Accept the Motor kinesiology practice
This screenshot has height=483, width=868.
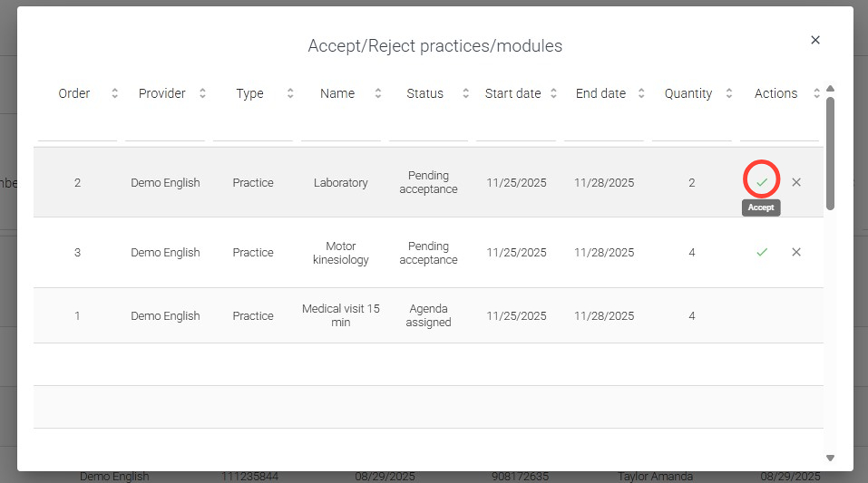(x=762, y=252)
